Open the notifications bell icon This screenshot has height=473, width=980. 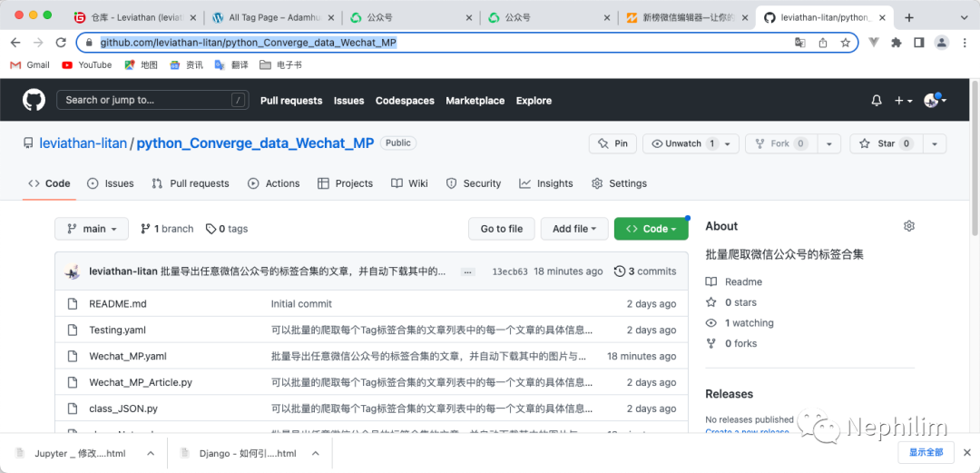[x=877, y=101]
